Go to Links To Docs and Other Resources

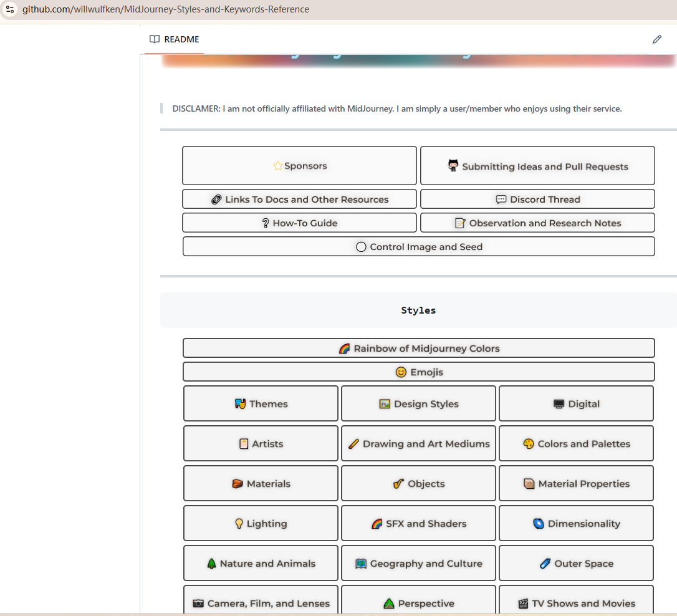[300, 199]
